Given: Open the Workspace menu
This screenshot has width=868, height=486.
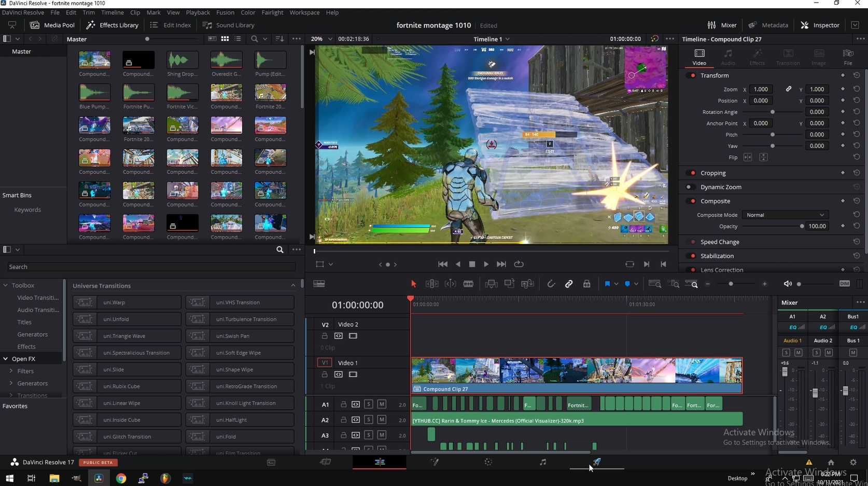Looking at the screenshot, I should coord(304,12).
